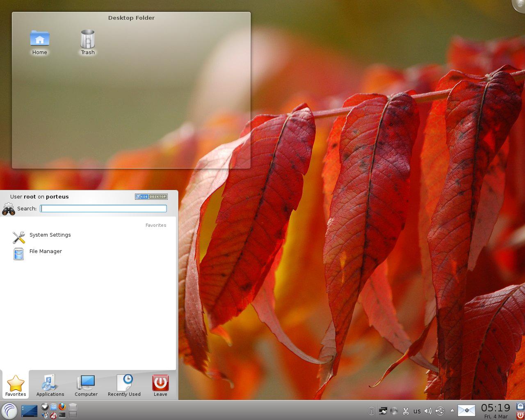Close the Porteus application launcher button
525x420 pixels.
click(x=9, y=411)
